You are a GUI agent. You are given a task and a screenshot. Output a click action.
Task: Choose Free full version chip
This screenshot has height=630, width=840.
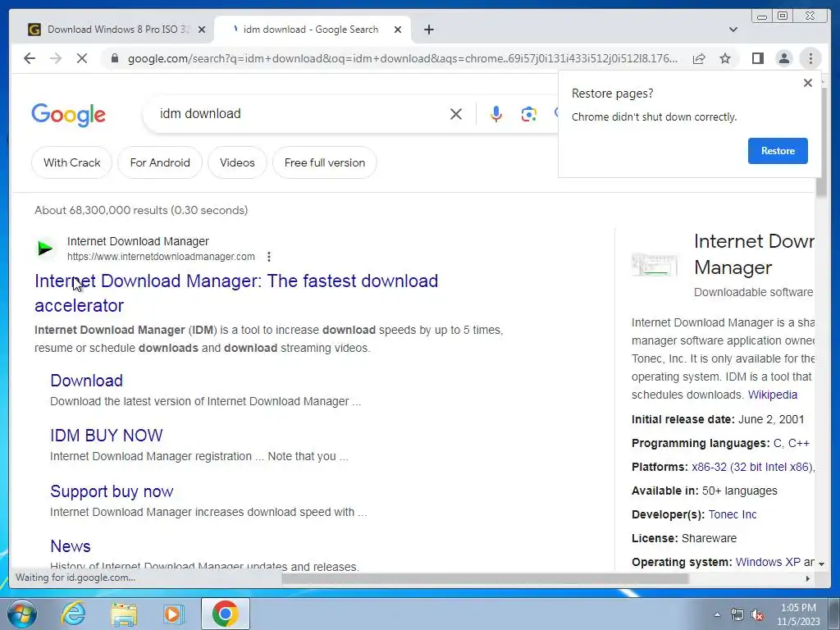click(x=325, y=162)
